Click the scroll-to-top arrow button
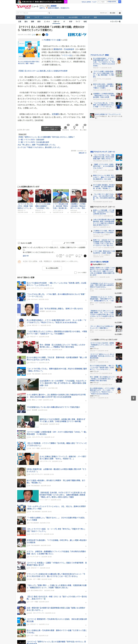138x644 pixels. [x=133, y=398]
